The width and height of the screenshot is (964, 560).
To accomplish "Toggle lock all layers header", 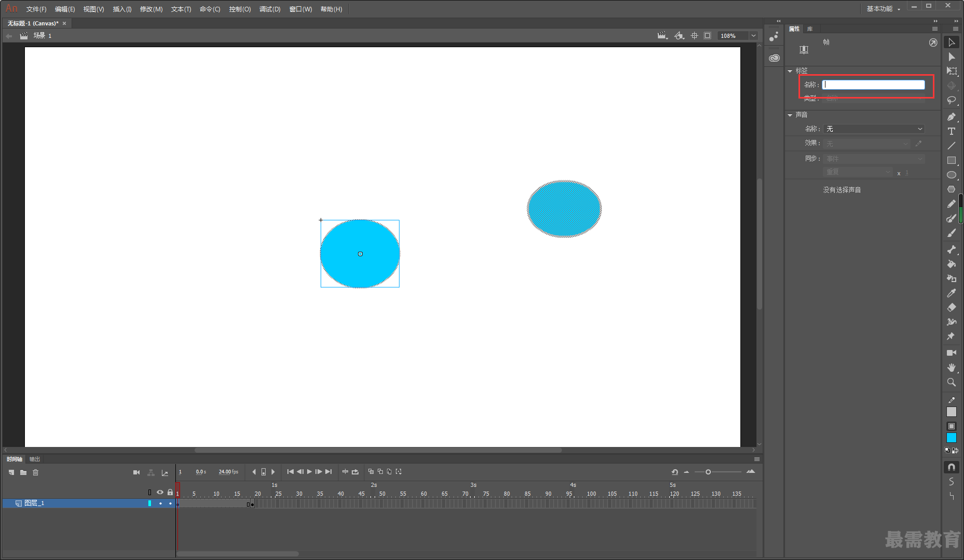I will (x=170, y=492).
